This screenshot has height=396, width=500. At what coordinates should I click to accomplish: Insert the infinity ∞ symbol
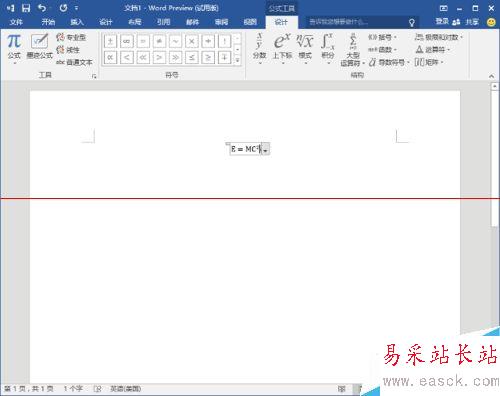127,41
